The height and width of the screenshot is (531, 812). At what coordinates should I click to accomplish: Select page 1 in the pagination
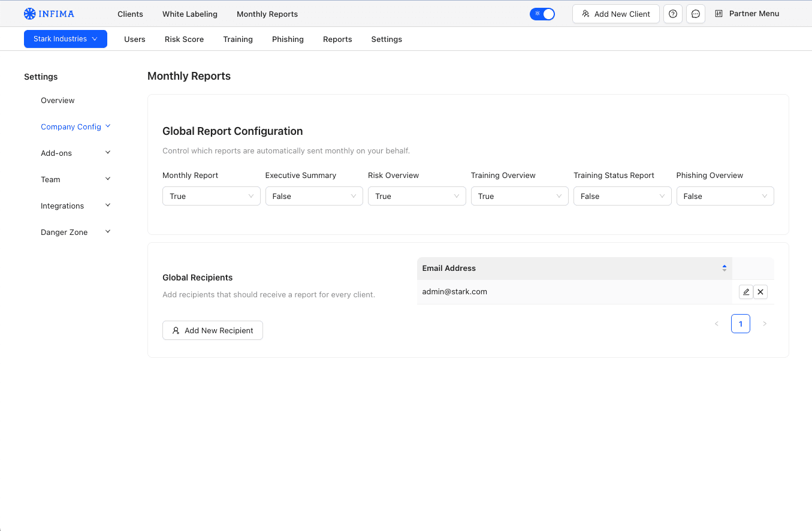tap(741, 324)
